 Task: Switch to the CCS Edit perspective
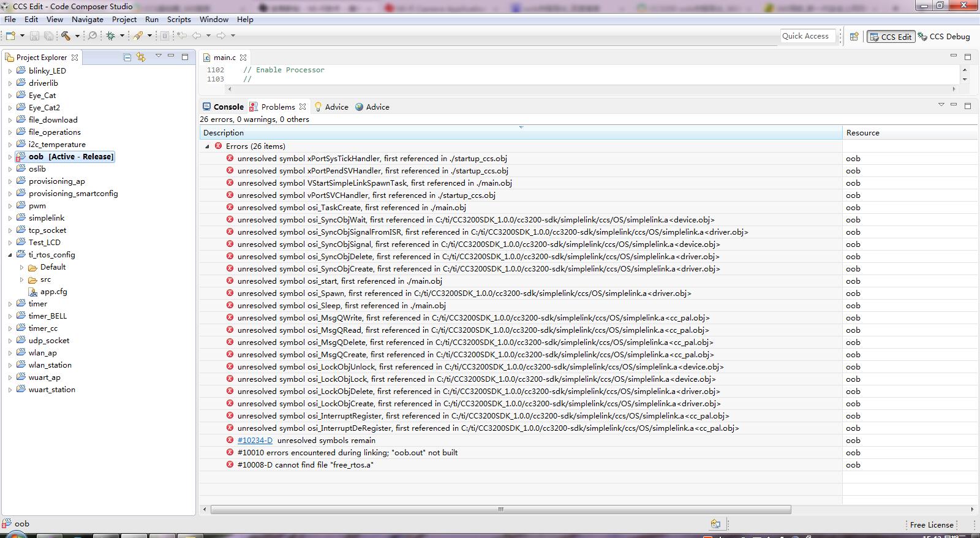pos(891,37)
